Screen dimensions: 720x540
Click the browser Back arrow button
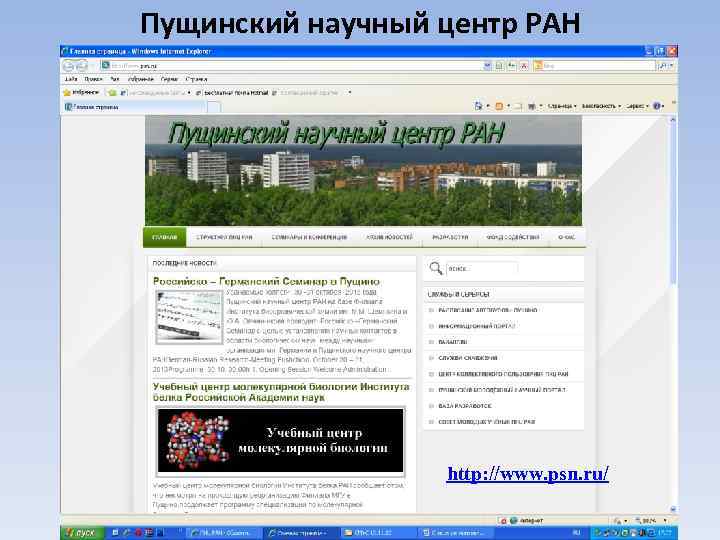click(69, 66)
